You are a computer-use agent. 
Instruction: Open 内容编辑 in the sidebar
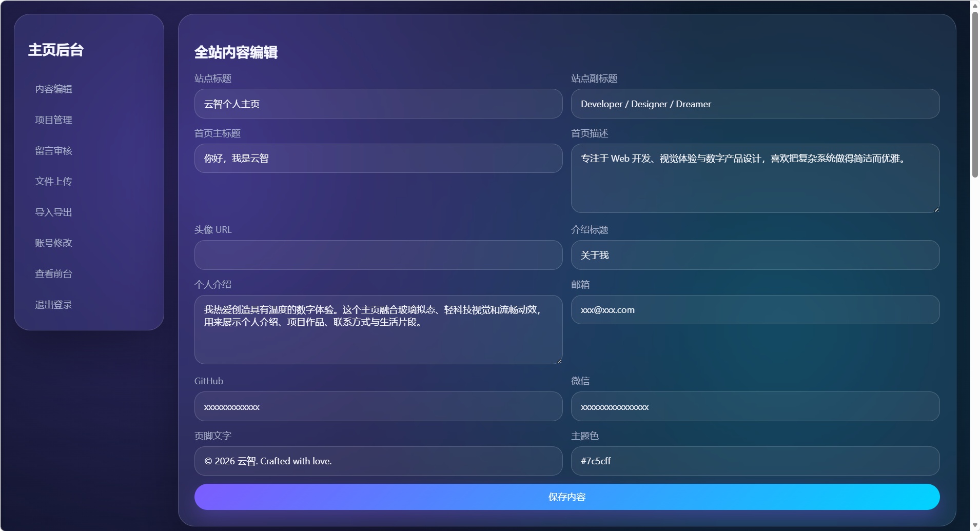point(53,89)
